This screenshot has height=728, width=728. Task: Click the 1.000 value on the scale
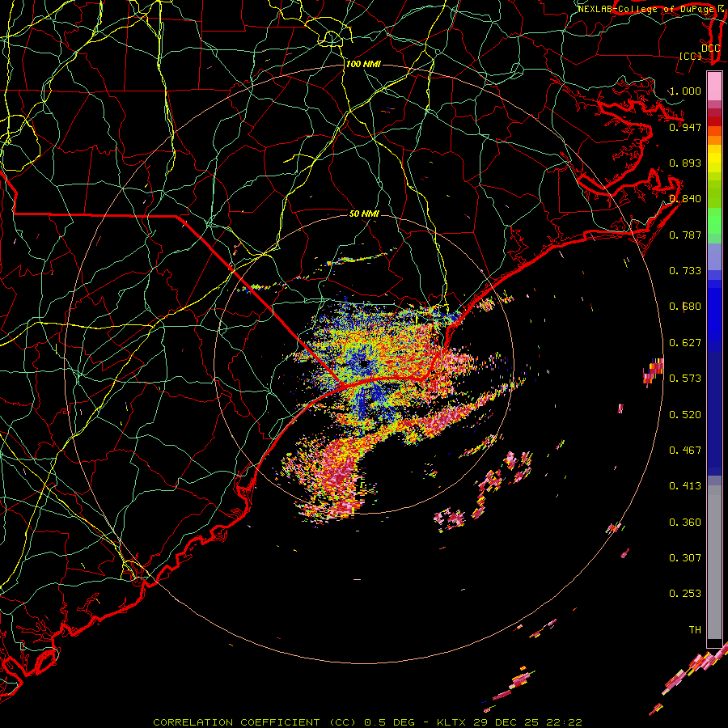pos(685,91)
